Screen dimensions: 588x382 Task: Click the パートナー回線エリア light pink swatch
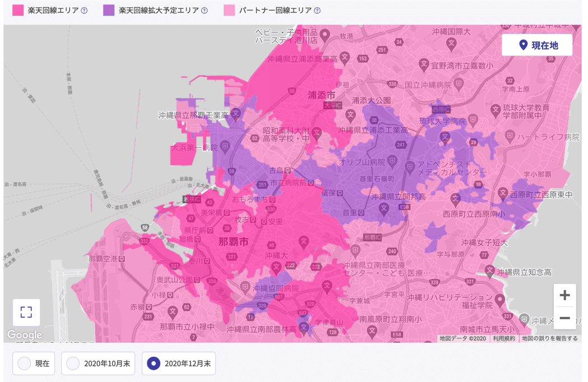(x=229, y=10)
